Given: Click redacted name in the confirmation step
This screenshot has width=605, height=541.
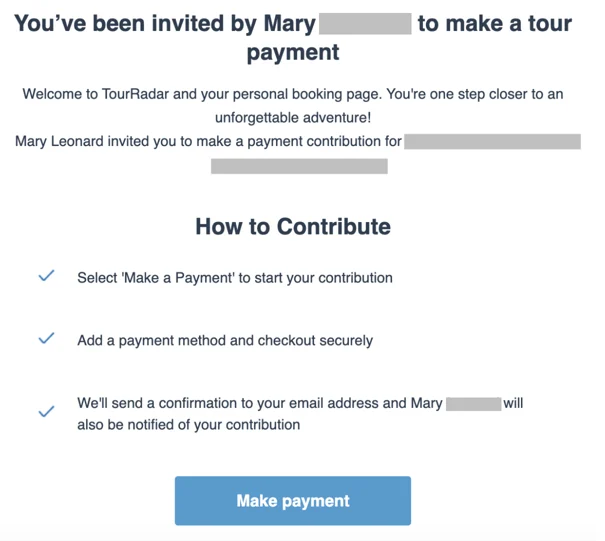Looking at the screenshot, I should click(x=473, y=404).
